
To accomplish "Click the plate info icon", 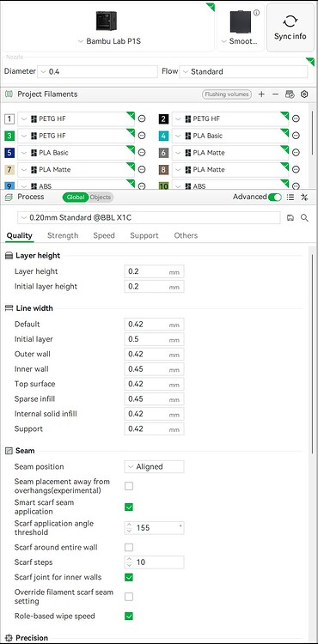I will tap(257, 13).
